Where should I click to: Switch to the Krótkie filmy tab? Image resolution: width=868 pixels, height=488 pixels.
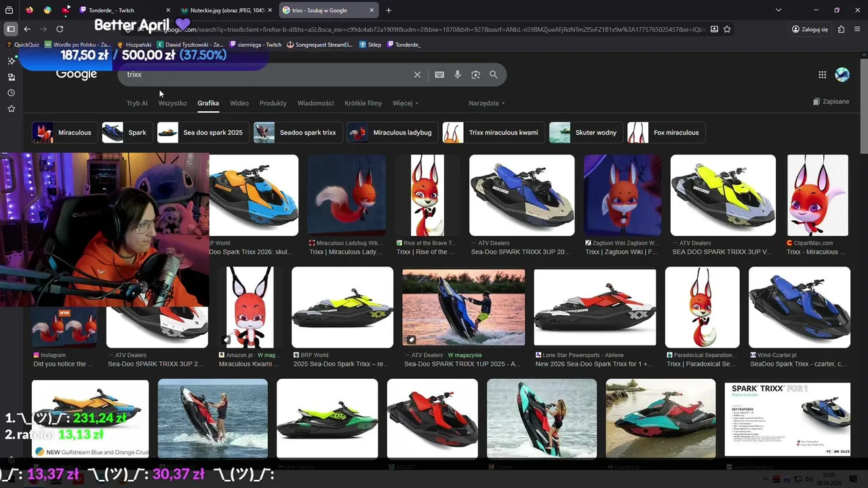point(363,103)
